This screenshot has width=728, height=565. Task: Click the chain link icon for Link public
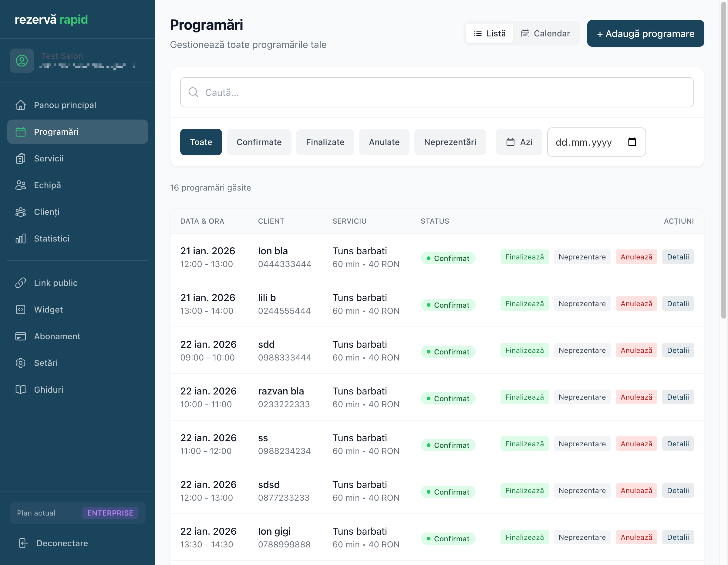pos(21,283)
